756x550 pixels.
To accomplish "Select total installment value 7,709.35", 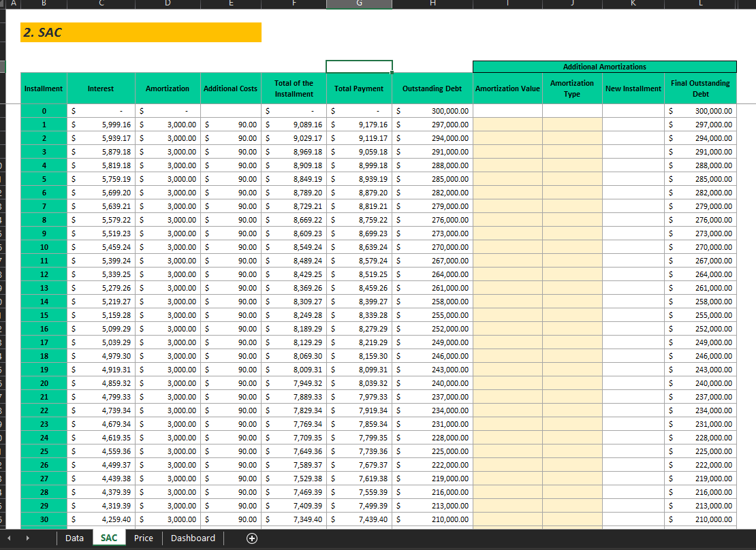I will 294,438.
